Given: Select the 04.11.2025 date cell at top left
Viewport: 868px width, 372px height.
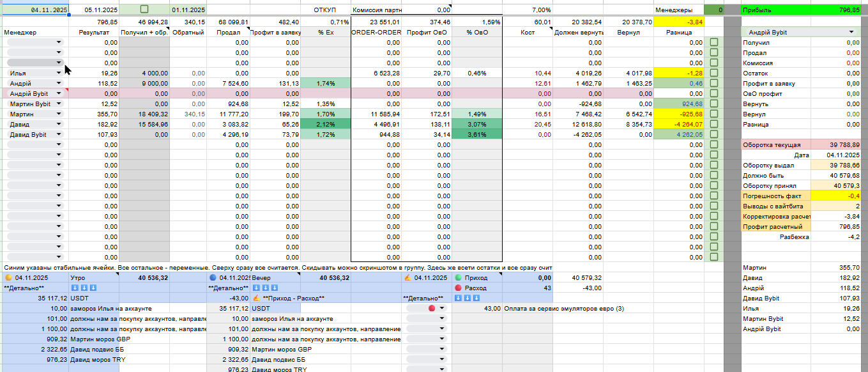Looking at the screenshot, I should (x=34, y=10).
